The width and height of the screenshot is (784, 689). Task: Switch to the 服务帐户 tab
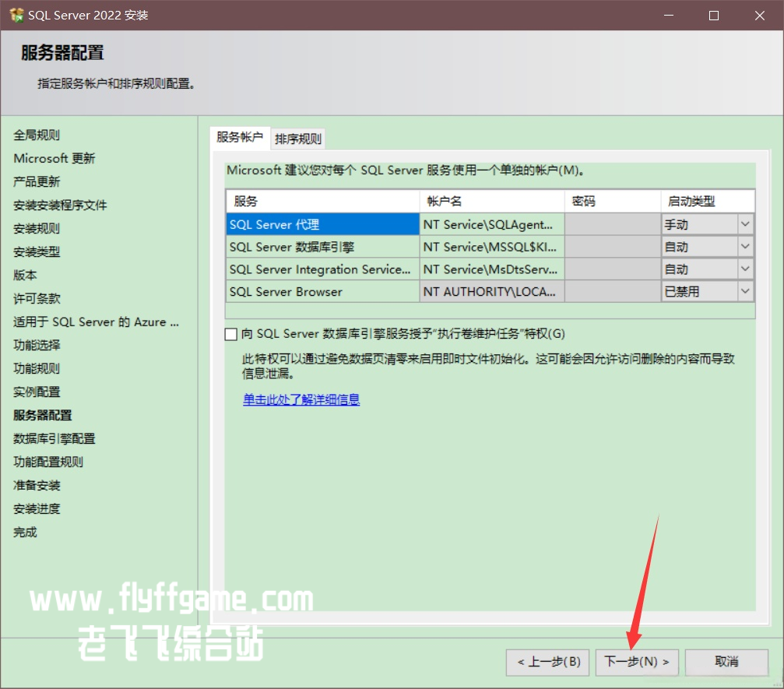(240, 137)
